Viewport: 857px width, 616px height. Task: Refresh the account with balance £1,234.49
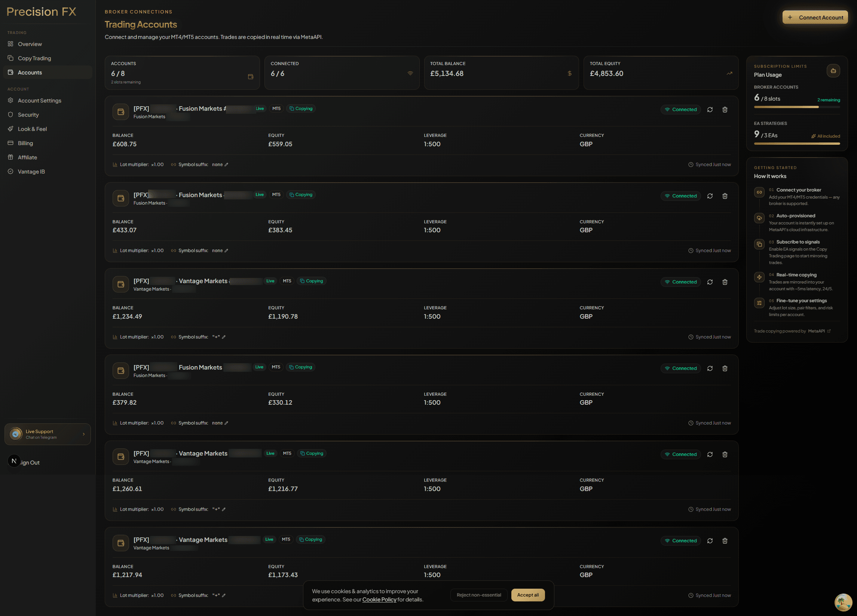click(x=710, y=282)
